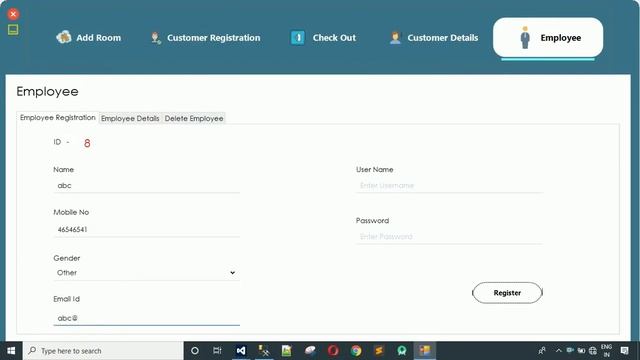This screenshot has width=640, height=360.
Task: Click the battery icon in system tray
Action: [x=581, y=351]
